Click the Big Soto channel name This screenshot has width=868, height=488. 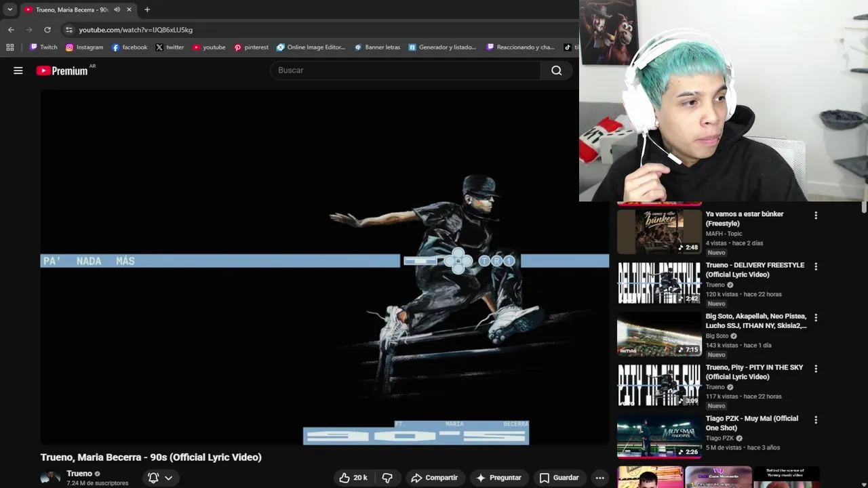click(x=717, y=336)
